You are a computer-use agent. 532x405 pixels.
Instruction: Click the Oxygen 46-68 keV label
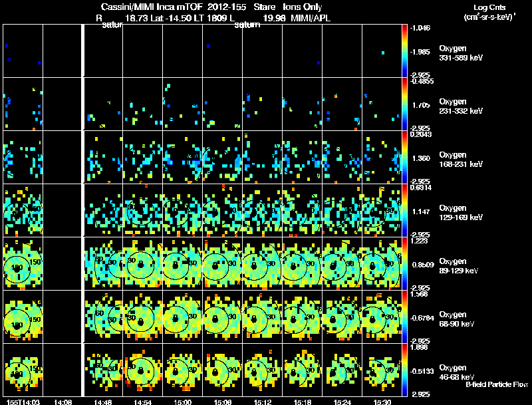(x=457, y=372)
